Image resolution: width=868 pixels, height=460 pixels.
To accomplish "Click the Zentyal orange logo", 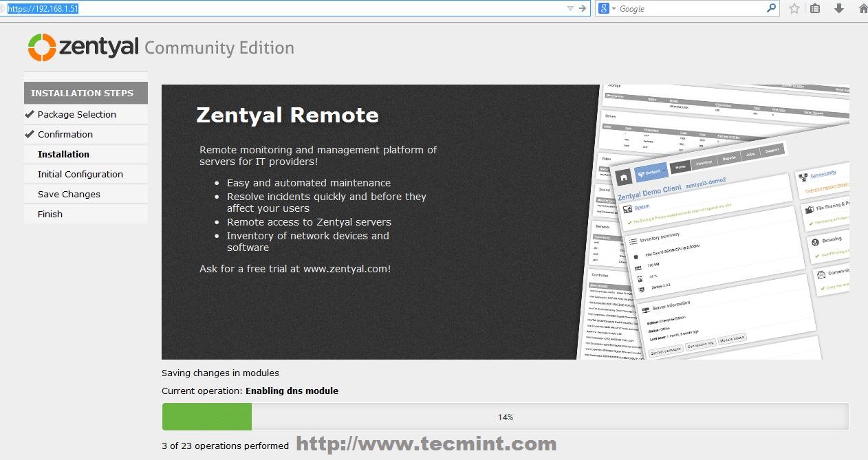I will 42,47.
